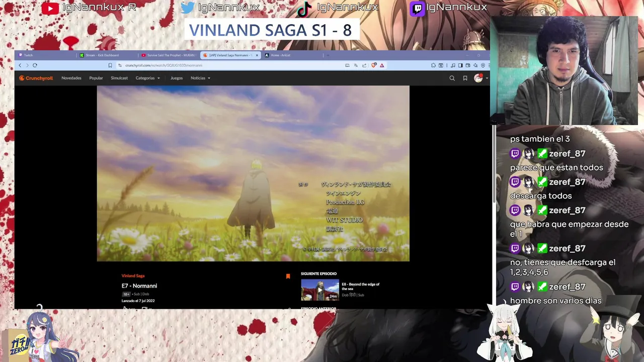Viewport: 644px width, 362px height.
Task: Click the sidebar panel toolbar icon
Action: tap(460, 65)
